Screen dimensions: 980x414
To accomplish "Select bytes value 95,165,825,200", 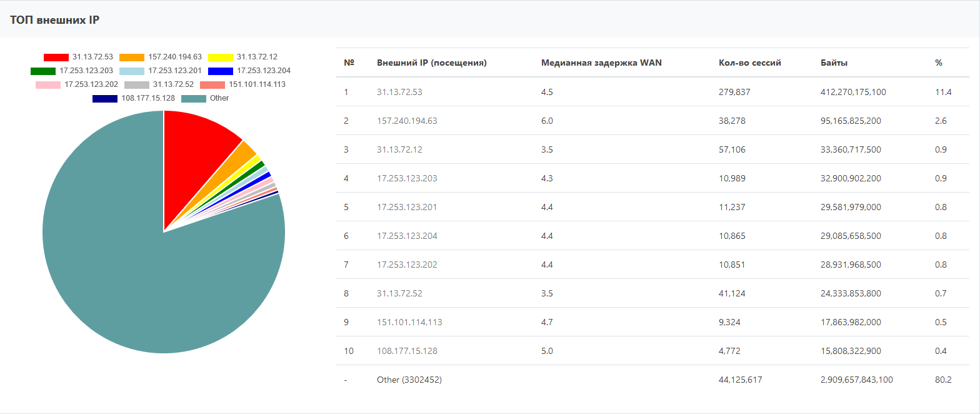I will 851,121.
